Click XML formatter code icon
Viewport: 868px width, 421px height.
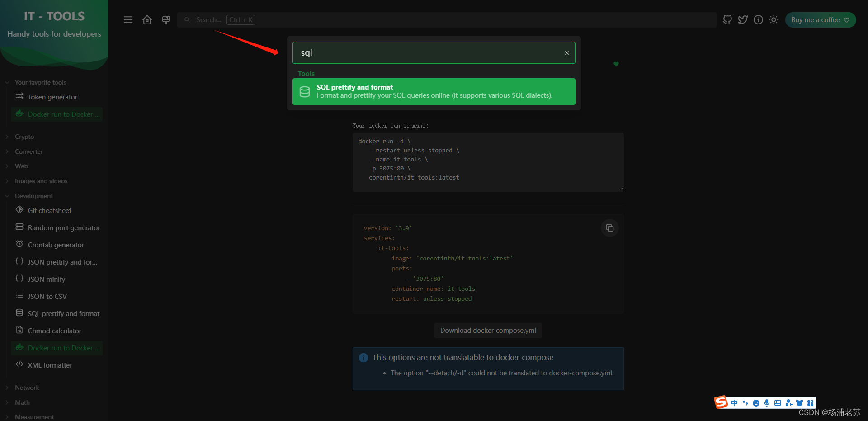point(19,364)
